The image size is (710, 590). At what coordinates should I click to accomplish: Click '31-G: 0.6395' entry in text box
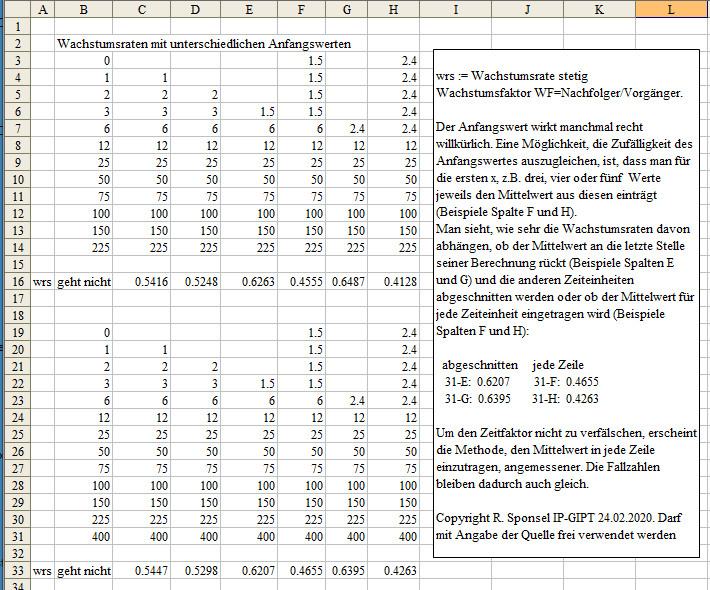click(477, 398)
